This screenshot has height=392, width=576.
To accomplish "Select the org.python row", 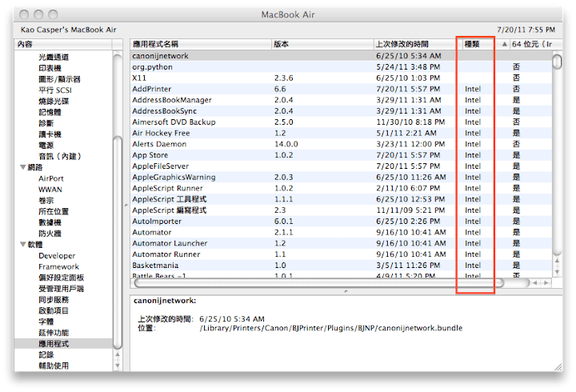I will [x=341, y=67].
